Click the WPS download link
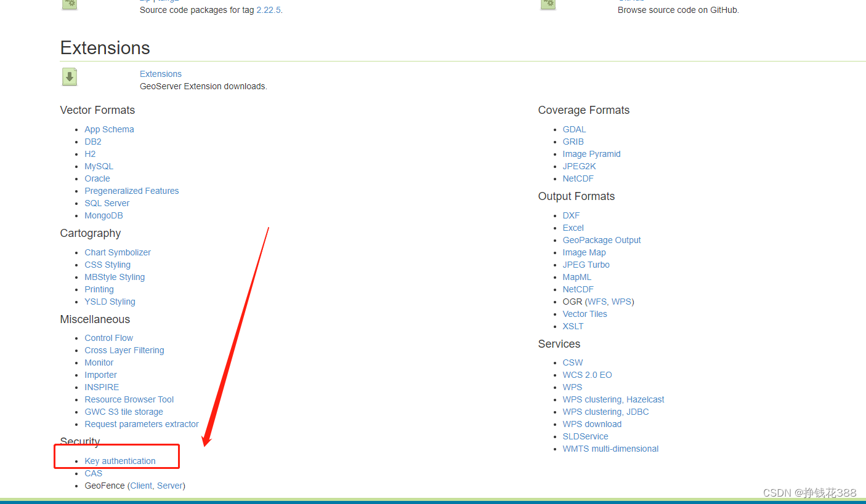Viewport: 866px width, 504px height. click(x=592, y=424)
